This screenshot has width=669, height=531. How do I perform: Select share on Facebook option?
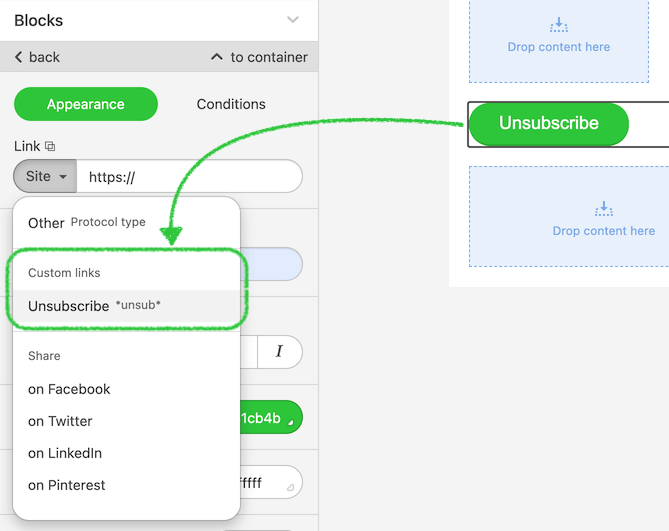[69, 389]
